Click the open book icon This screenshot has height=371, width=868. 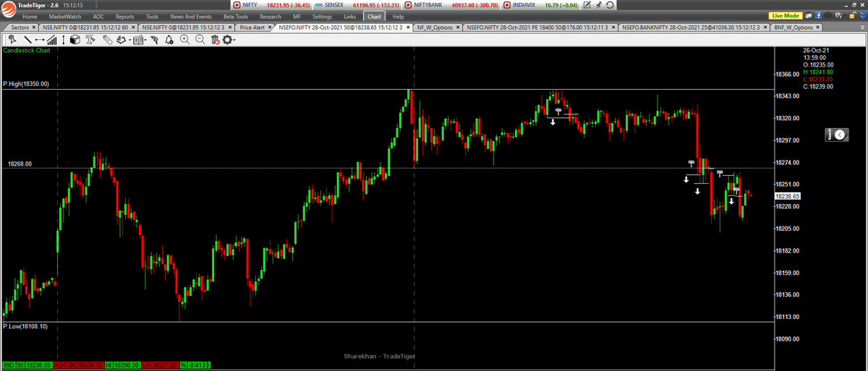click(x=138, y=40)
